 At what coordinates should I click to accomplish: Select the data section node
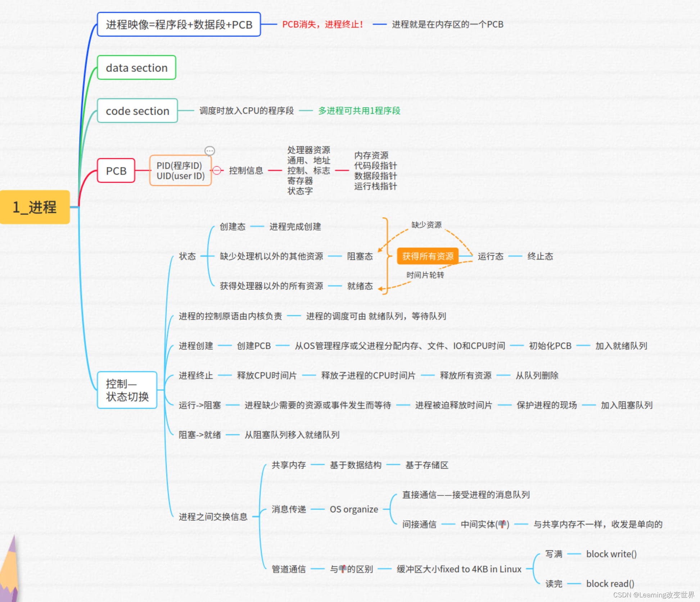136,68
